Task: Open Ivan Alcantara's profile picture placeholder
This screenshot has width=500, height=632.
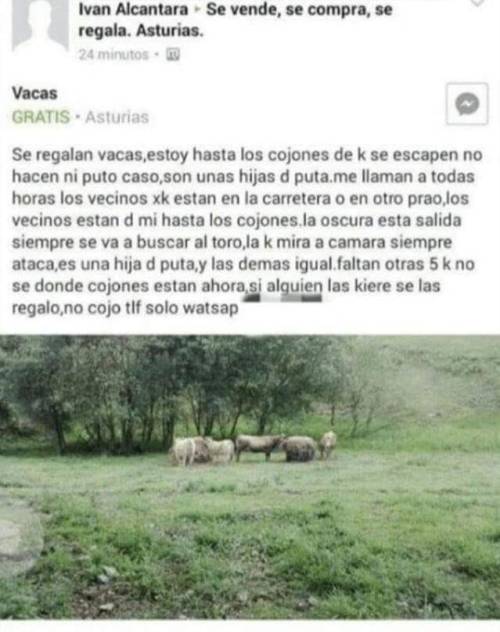Action: (40, 24)
